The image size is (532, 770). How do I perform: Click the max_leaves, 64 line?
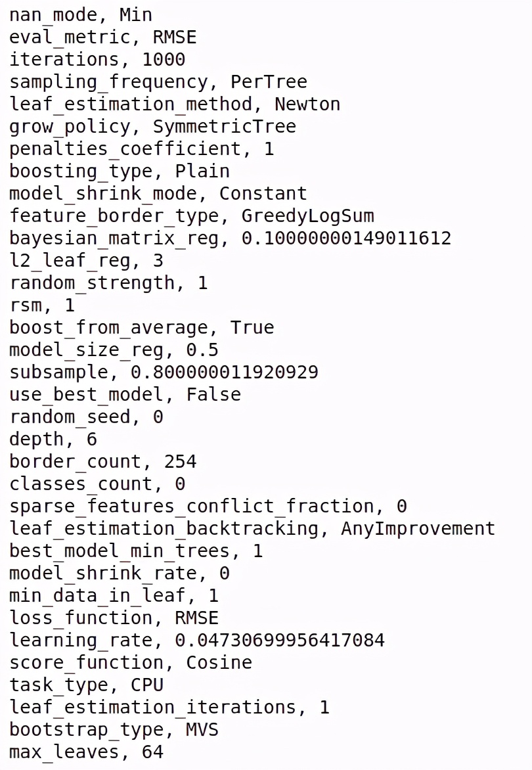tap(86, 752)
